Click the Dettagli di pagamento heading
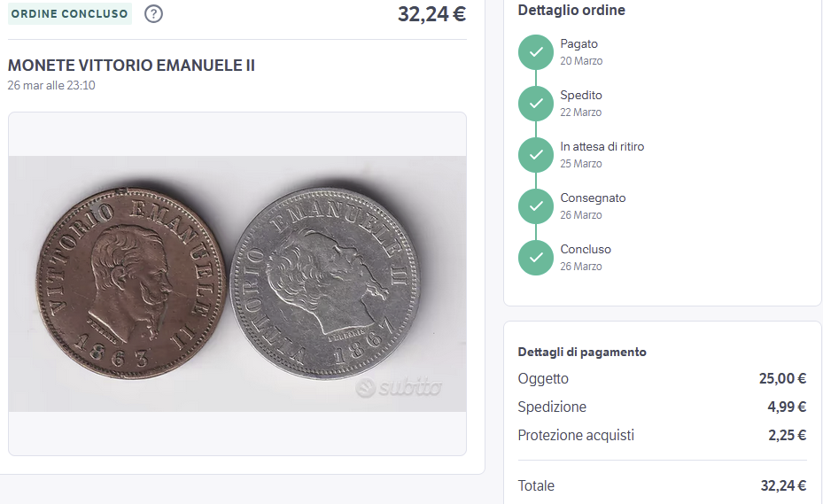 [582, 352]
